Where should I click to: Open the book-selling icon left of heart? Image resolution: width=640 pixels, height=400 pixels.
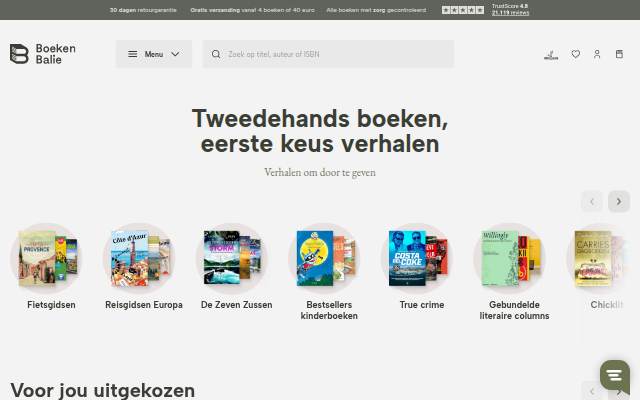(x=551, y=54)
